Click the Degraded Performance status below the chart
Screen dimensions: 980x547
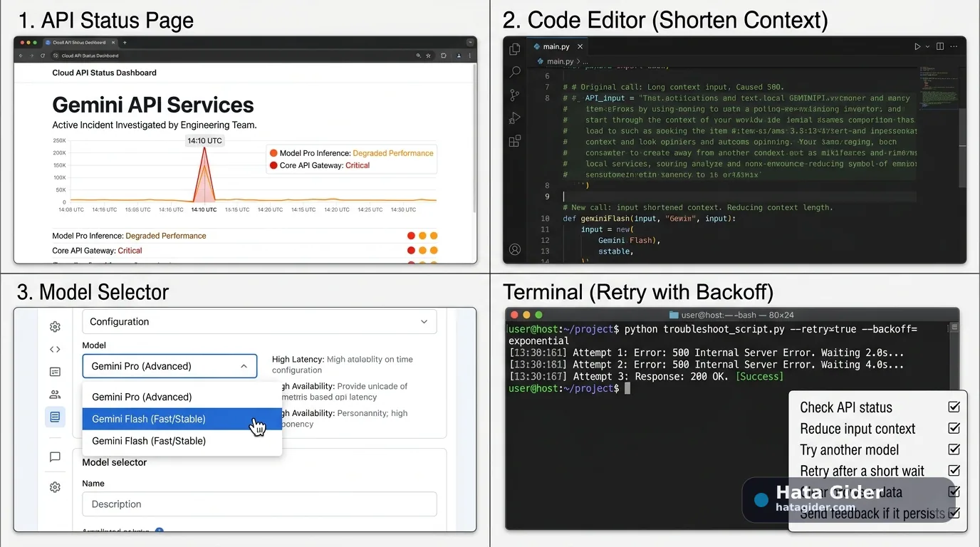(x=166, y=236)
